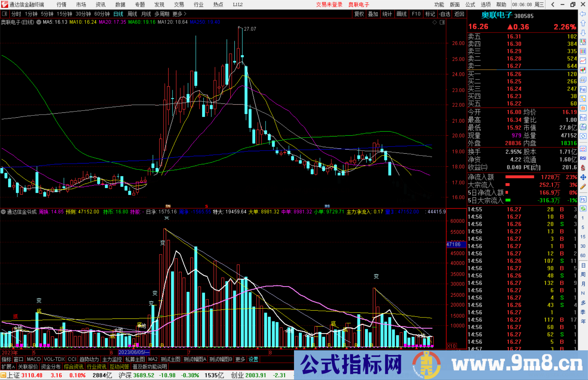Click the 画线 drawing button
This screenshot has height=380, width=588.
[x=402, y=14]
